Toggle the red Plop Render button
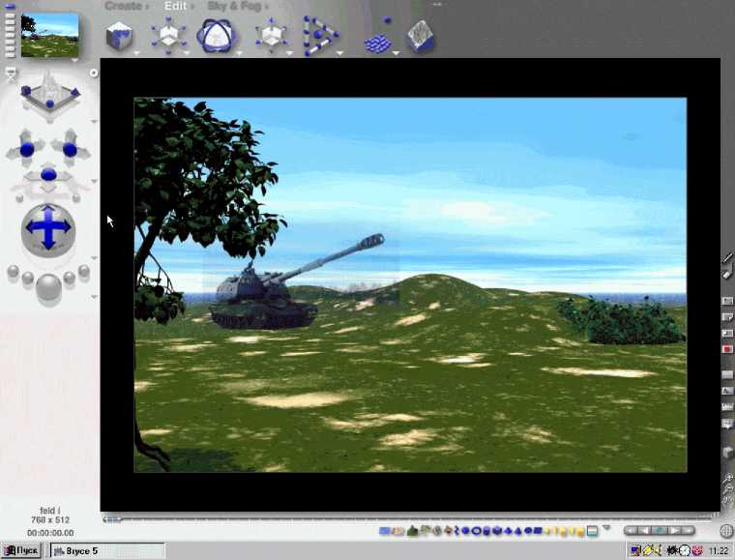 coord(727,349)
